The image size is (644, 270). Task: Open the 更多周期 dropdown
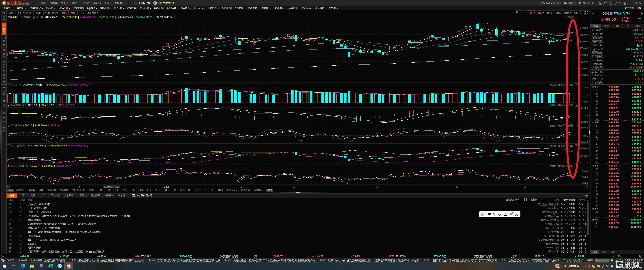93,13
